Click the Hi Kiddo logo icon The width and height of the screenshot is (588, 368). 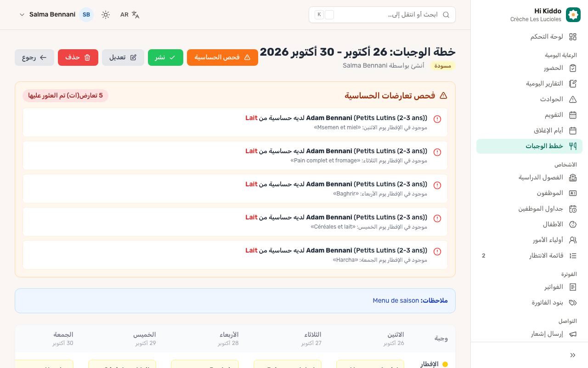[x=573, y=15]
